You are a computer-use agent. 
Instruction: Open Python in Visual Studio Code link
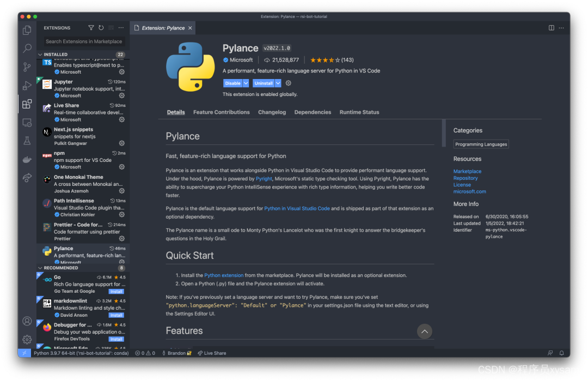click(297, 208)
